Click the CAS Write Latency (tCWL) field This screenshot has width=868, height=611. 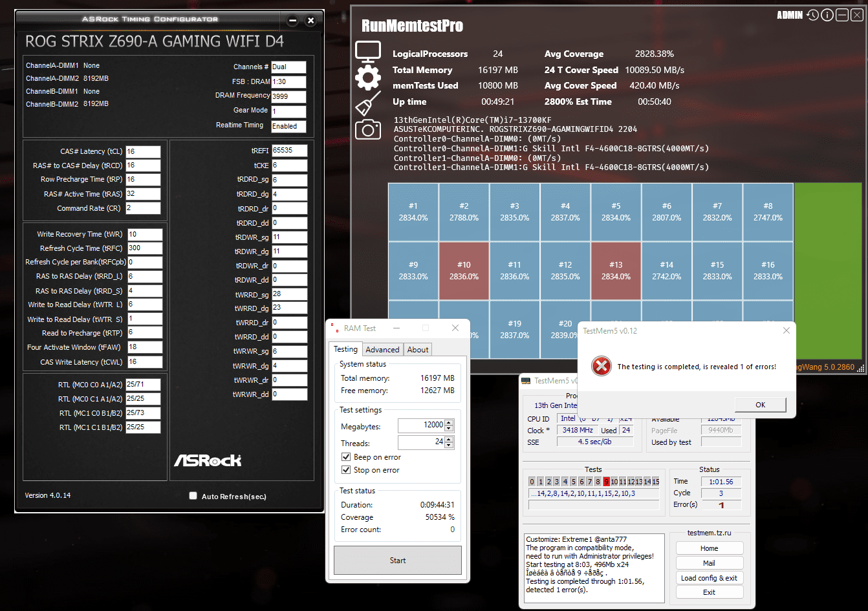[145, 362]
